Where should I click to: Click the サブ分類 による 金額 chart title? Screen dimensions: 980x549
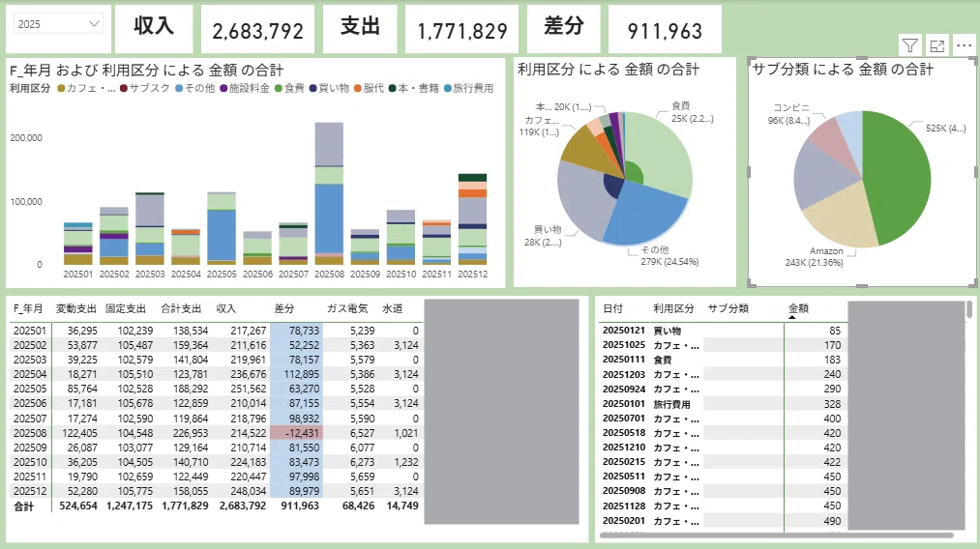(x=843, y=70)
